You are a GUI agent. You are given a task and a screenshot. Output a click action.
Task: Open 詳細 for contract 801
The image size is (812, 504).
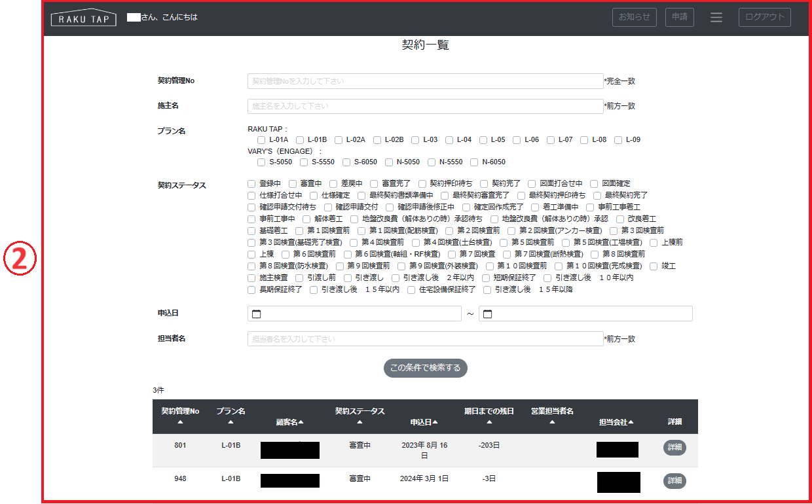[x=674, y=448]
